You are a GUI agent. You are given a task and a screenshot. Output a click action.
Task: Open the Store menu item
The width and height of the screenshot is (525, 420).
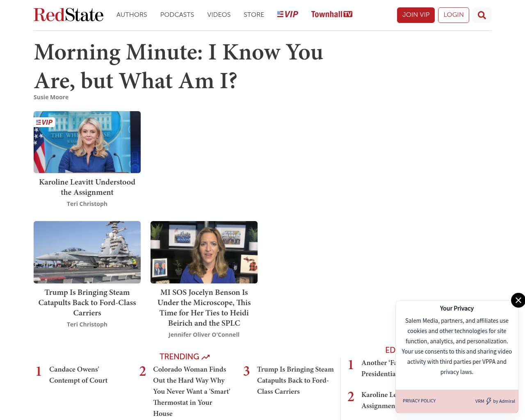coord(254,15)
